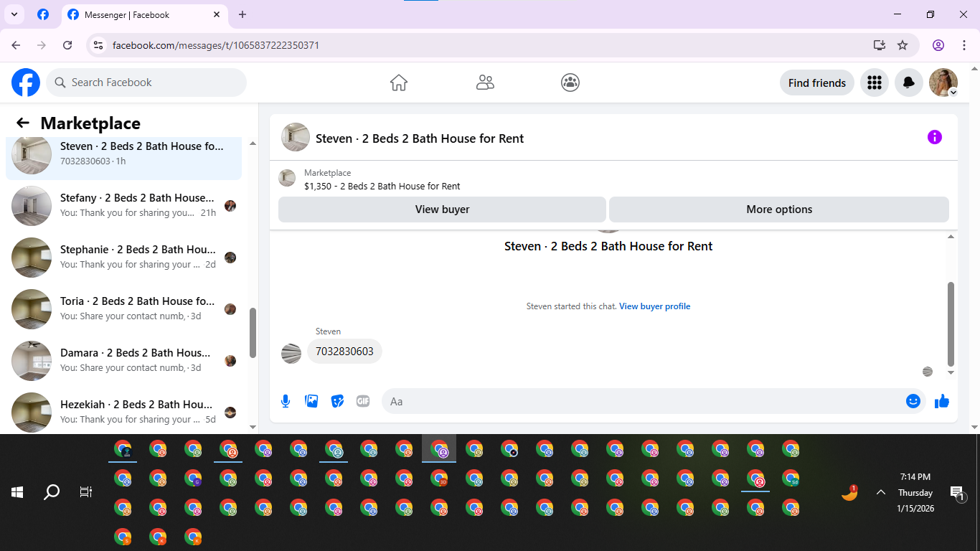Screen dimensions: 980x551
Task: Click the address bar URL
Action: click(216, 45)
